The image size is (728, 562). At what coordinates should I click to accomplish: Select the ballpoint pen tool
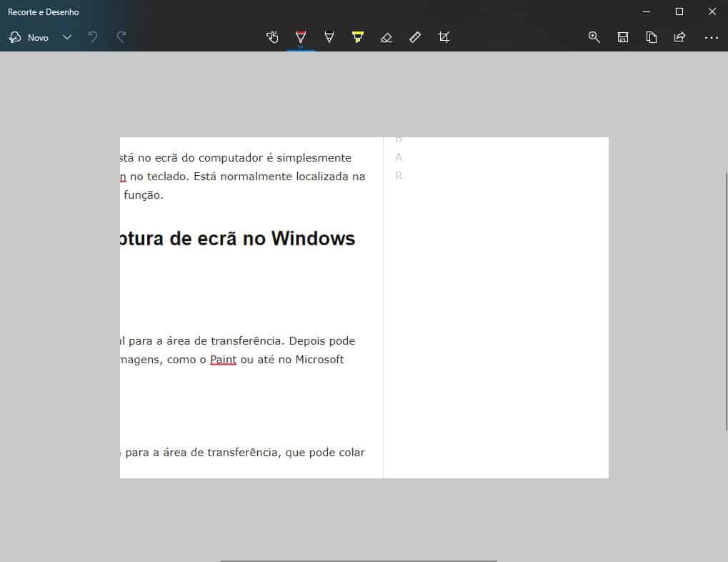[x=301, y=36]
